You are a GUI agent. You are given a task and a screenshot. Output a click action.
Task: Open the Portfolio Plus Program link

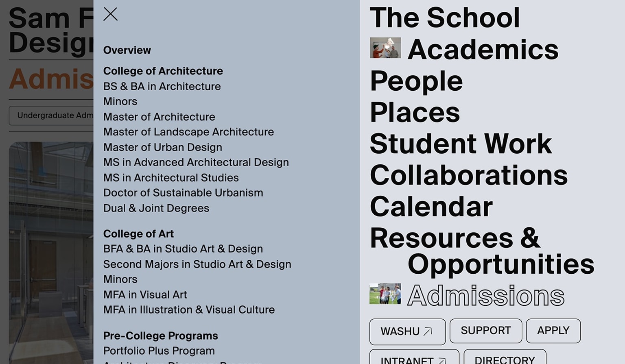coord(159,351)
